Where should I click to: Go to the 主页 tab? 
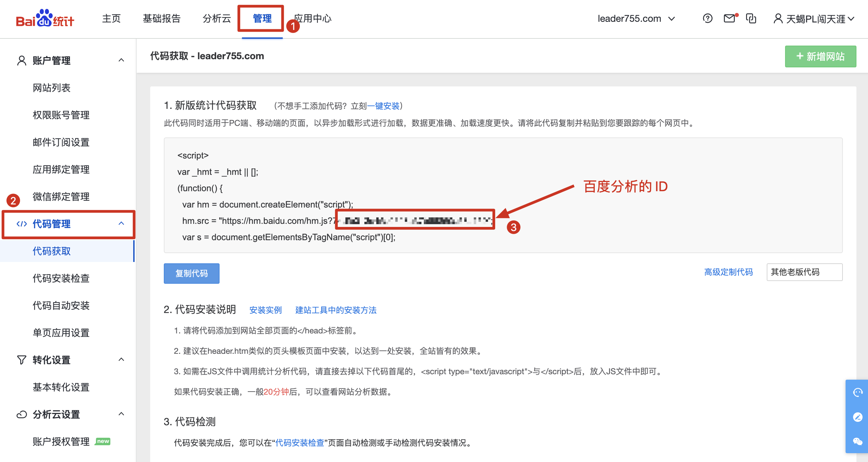tap(111, 19)
